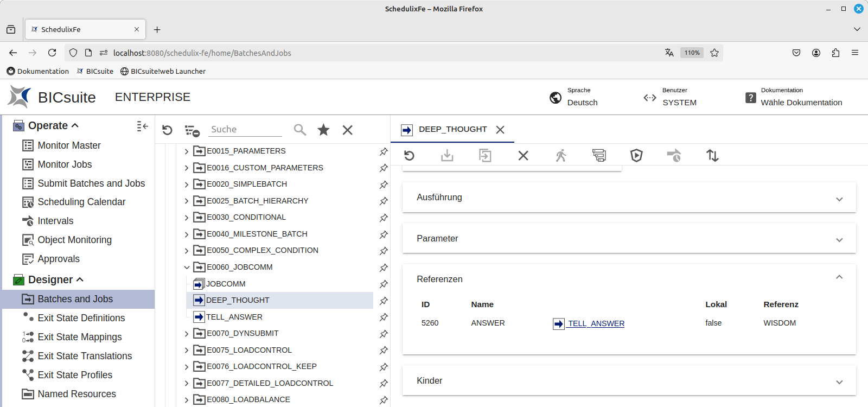Expand the E0015_PARAMETERS folder
The width and height of the screenshot is (868, 407).
[x=187, y=151]
